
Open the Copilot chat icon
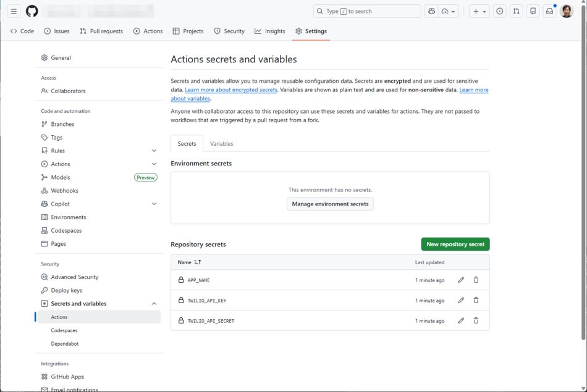431,11
